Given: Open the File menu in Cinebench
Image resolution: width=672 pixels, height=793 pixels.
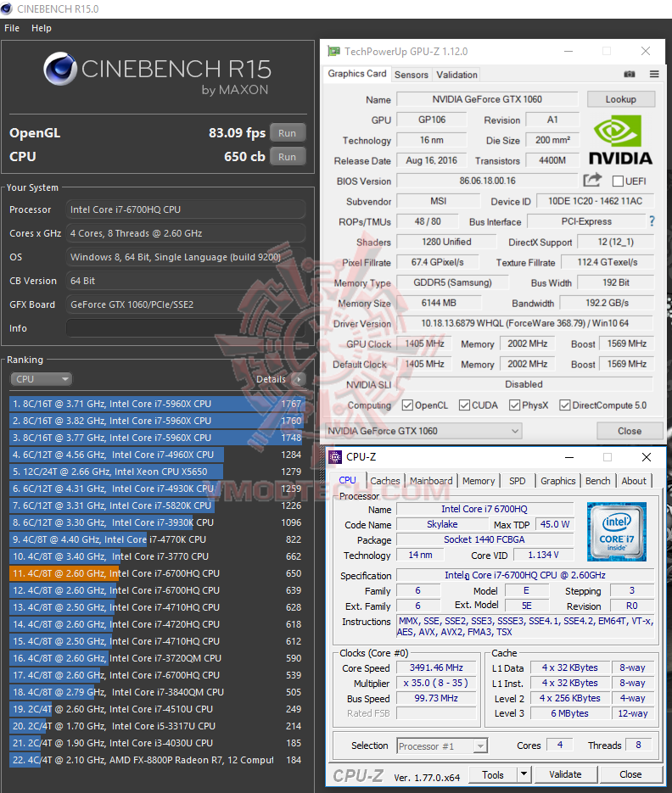Looking at the screenshot, I should pyautogui.click(x=12, y=28).
